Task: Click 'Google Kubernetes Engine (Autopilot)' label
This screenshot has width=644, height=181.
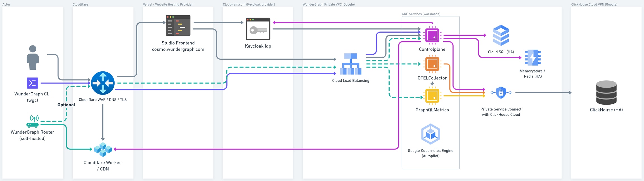Action: (430, 153)
